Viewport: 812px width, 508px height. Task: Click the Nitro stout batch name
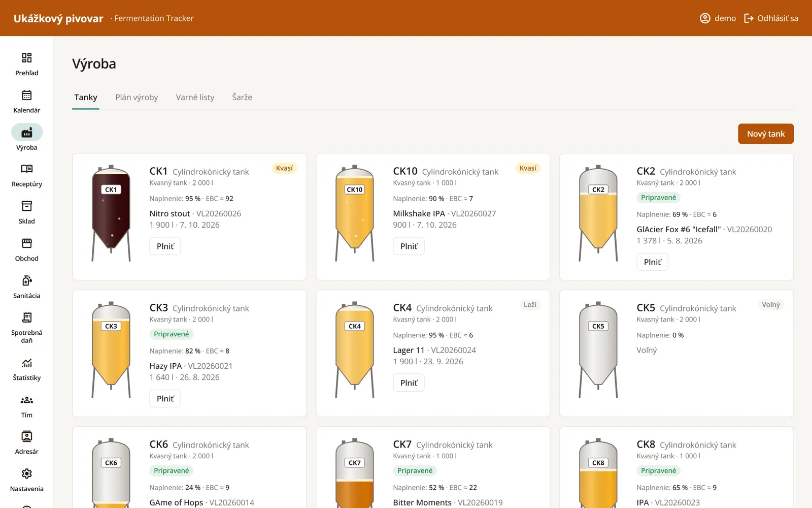coord(170,214)
